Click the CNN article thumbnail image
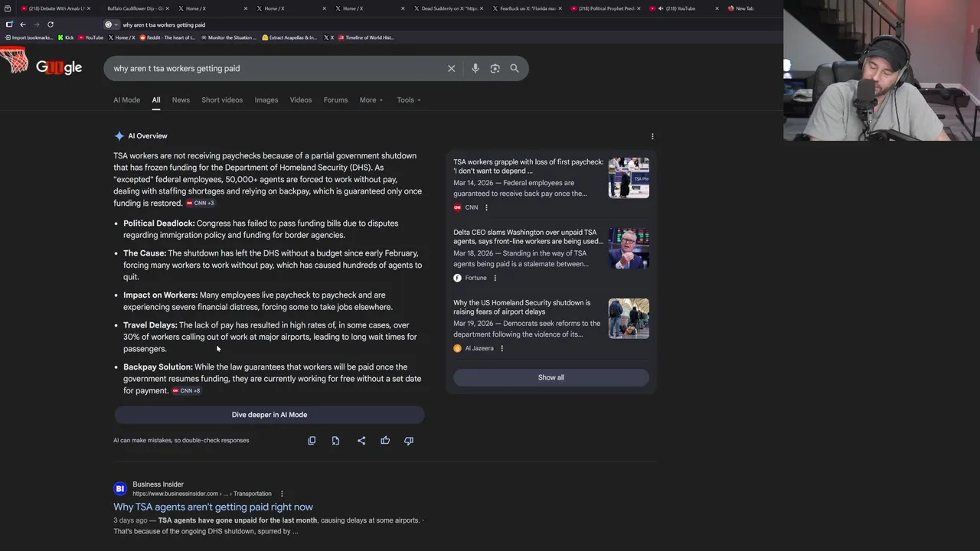This screenshot has height=551, width=980. (629, 178)
